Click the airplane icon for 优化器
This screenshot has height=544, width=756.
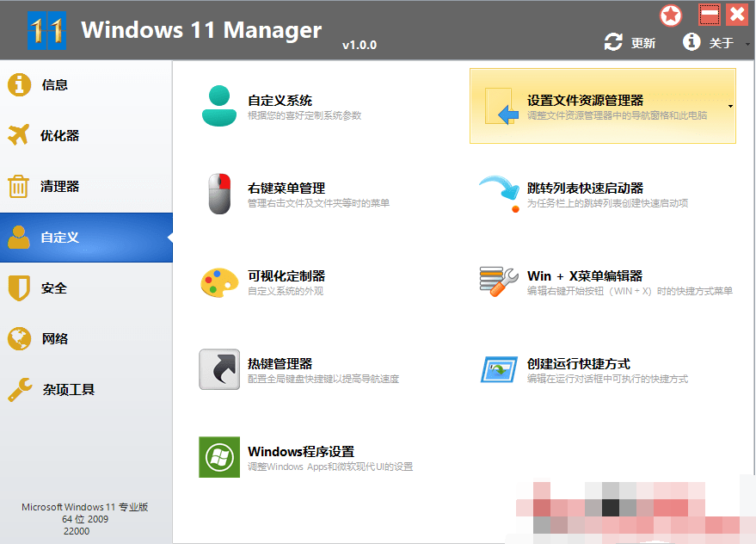pyautogui.click(x=19, y=134)
